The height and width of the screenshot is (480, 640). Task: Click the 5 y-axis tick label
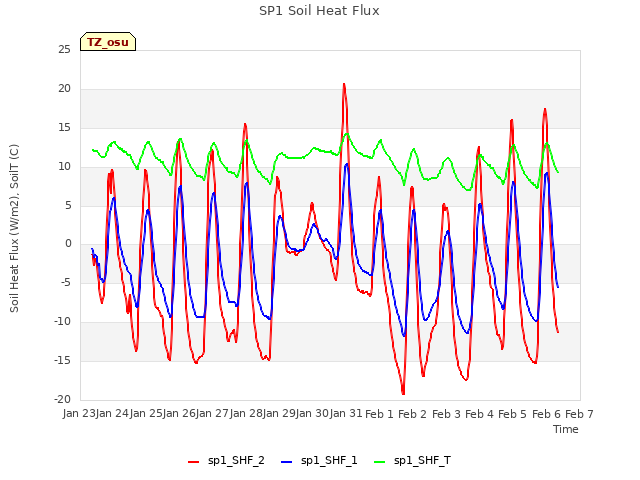tap(68, 206)
